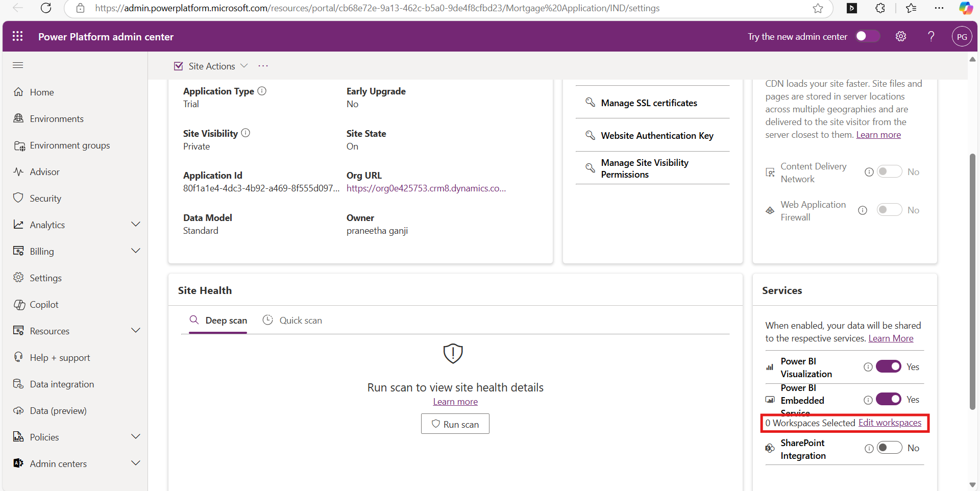Viewport: 980px width, 491px height.
Task: Open Environments in the left navigation
Action: (x=56, y=118)
